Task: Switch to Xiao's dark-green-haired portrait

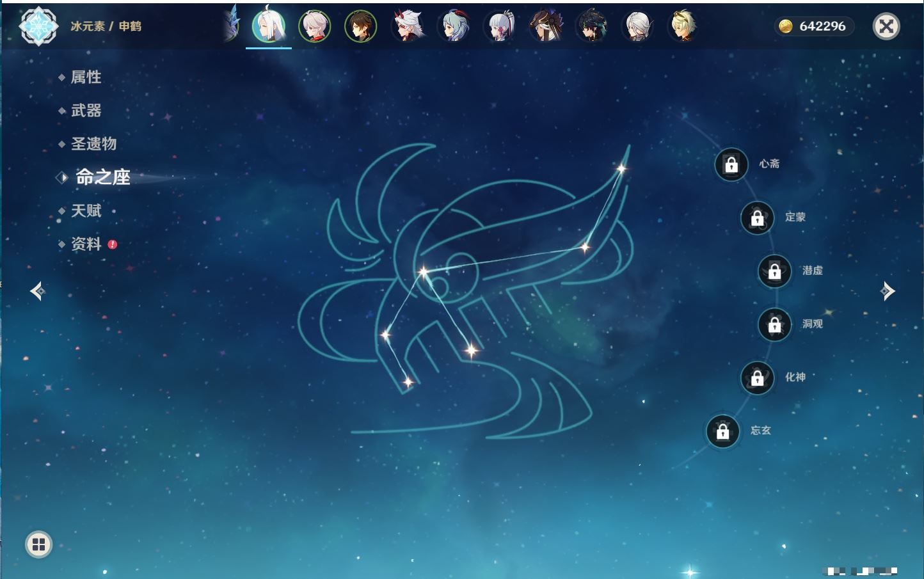Action: pyautogui.click(x=592, y=26)
